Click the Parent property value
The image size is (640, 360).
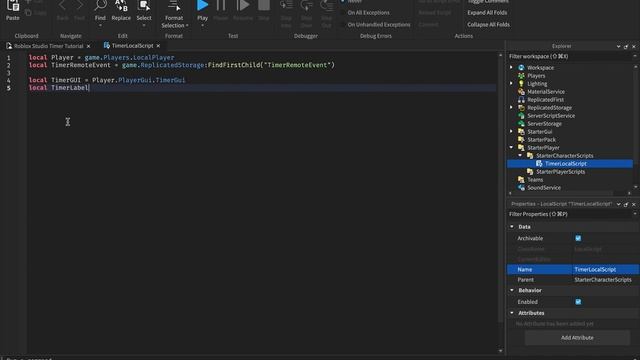[606, 280]
